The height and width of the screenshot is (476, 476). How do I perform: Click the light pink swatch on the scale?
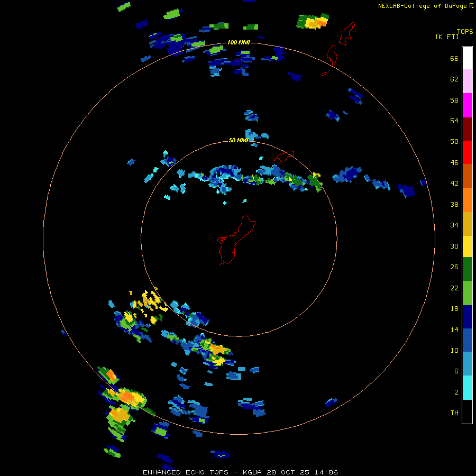(467, 81)
